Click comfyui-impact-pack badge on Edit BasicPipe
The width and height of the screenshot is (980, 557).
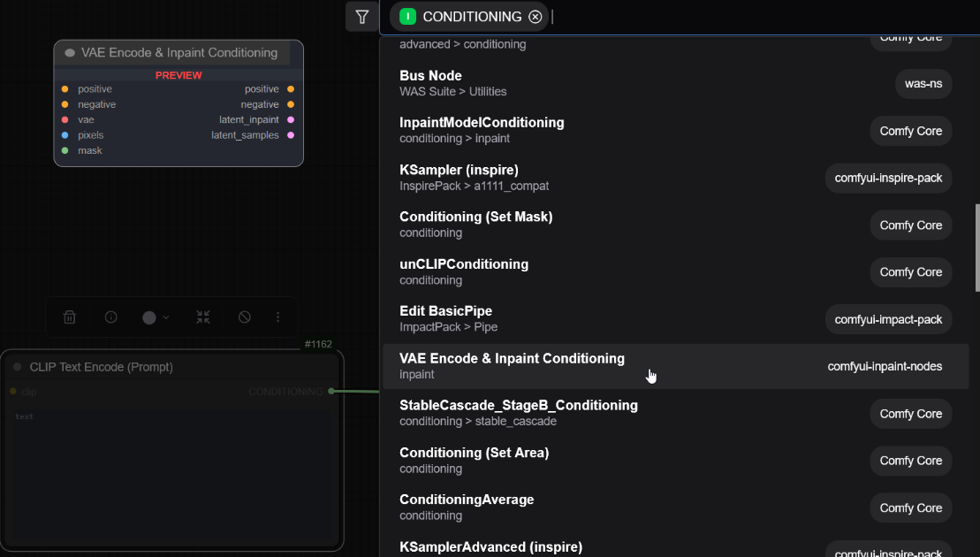tap(888, 319)
